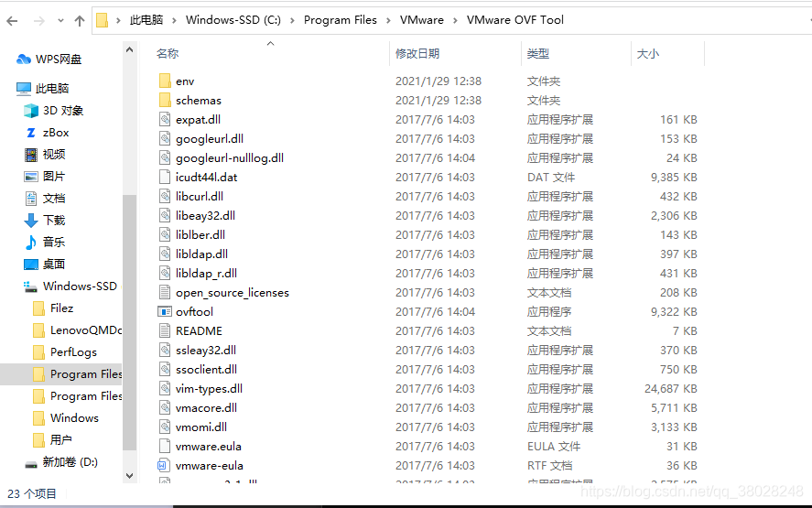Expand chevron after 此电脑 breadcrumb
This screenshot has width=812, height=508.
click(x=174, y=21)
